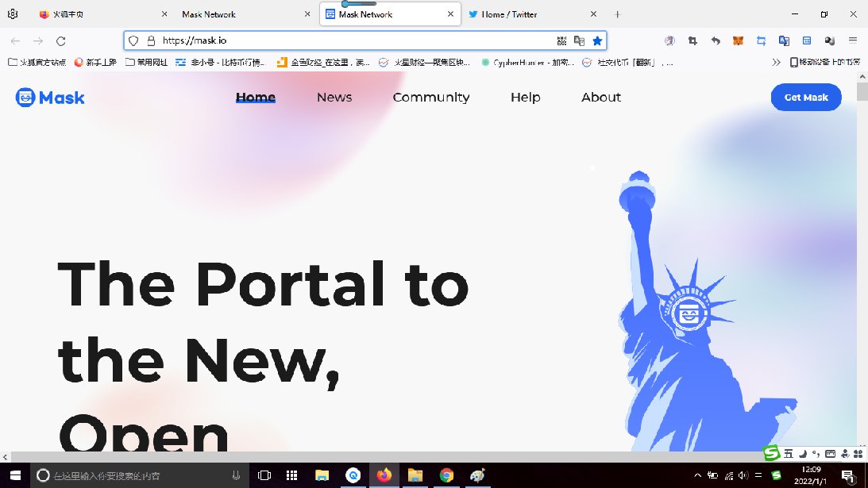The image size is (868, 488).
Task: Open the notification center icon
Action: click(848, 476)
